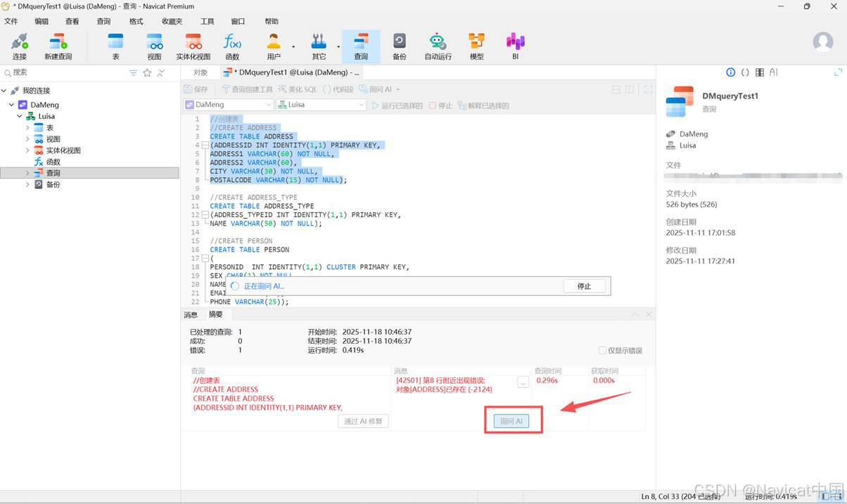This screenshot has height=504, width=847.
Task: Select the 表 table icon in the main toolbar
Action: coord(115,46)
